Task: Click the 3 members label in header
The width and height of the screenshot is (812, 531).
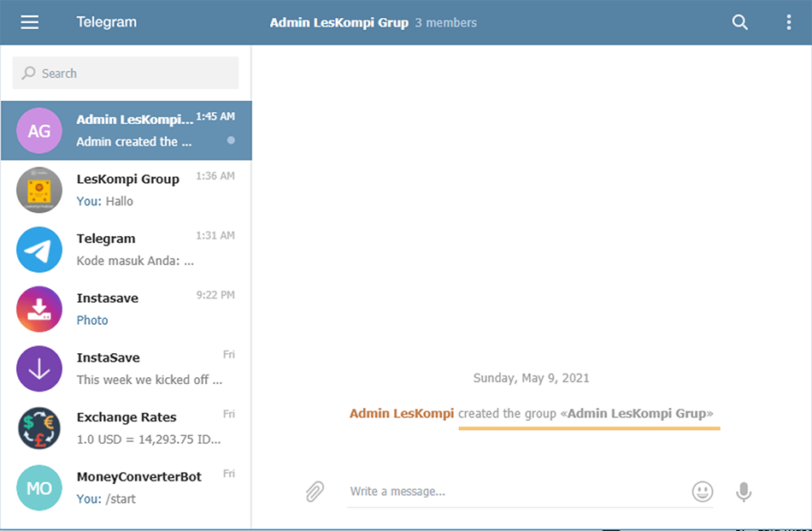Action: pos(446,23)
